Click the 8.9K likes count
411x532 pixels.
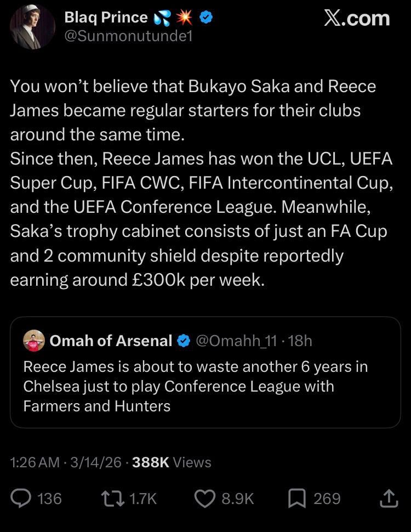click(x=237, y=498)
